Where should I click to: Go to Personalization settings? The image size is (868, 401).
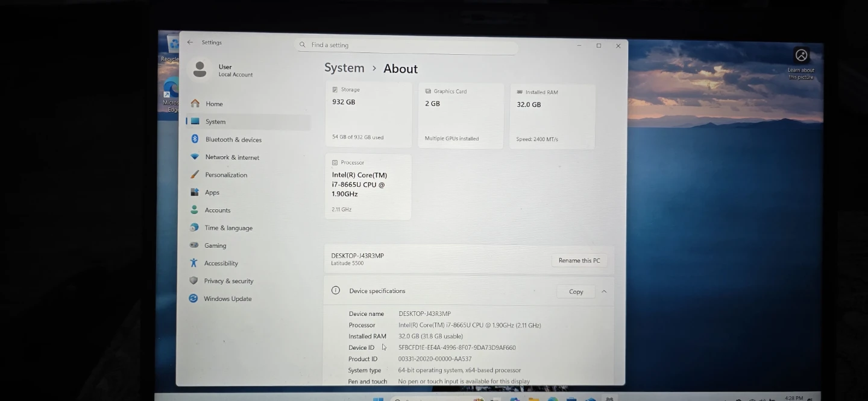(x=248, y=174)
